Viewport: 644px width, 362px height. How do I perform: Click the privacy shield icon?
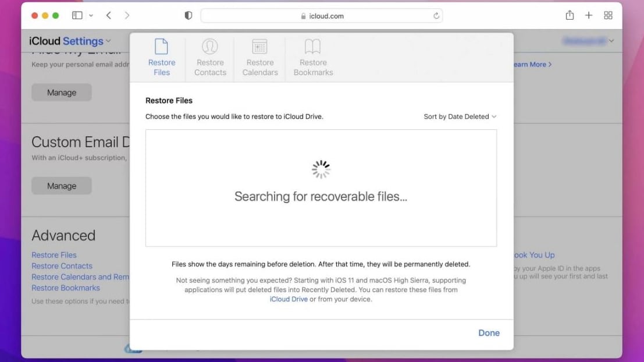point(188,16)
